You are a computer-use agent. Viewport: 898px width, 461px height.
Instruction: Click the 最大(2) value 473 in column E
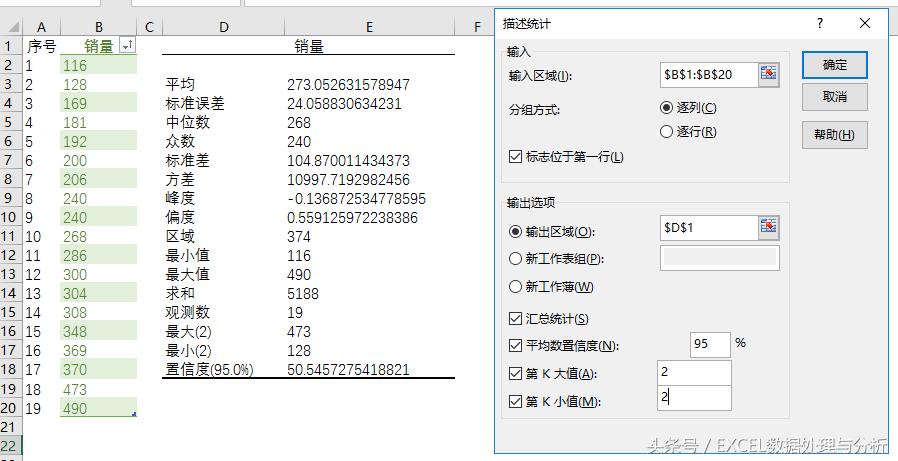click(369, 332)
